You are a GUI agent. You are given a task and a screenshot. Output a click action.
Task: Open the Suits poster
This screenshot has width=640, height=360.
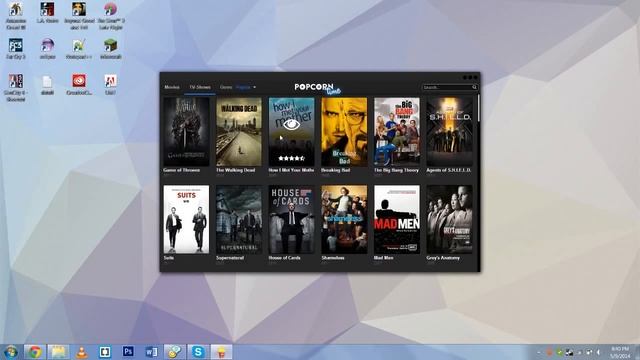(x=186, y=220)
